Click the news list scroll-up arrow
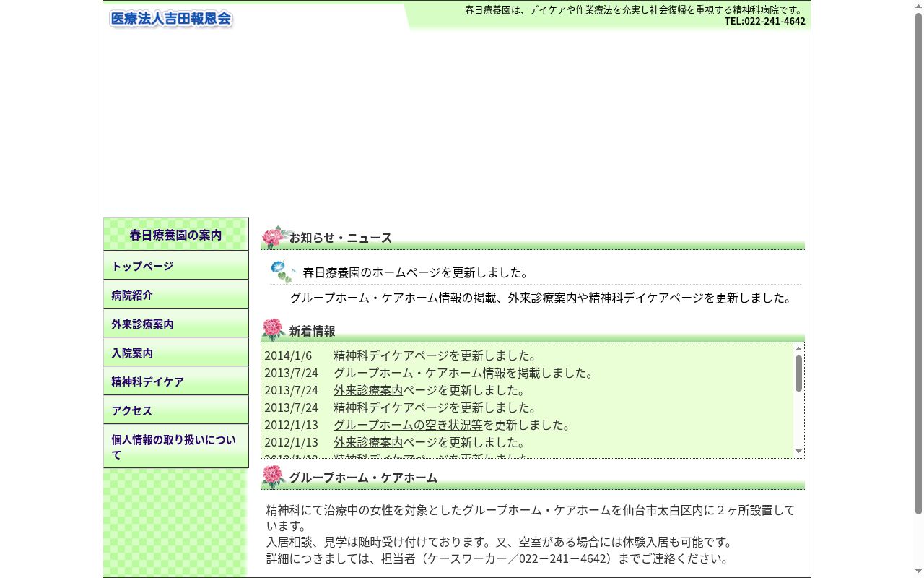This screenshot has width=924, height=578. (x=798, y=349)
